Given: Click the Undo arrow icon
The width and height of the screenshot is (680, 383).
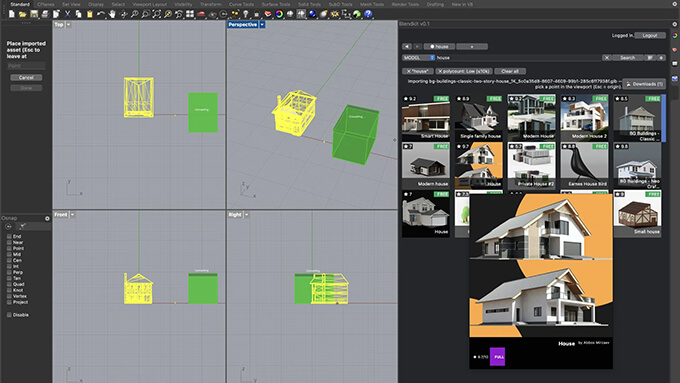Looking at the screenshot, I should tap(101, 14).
